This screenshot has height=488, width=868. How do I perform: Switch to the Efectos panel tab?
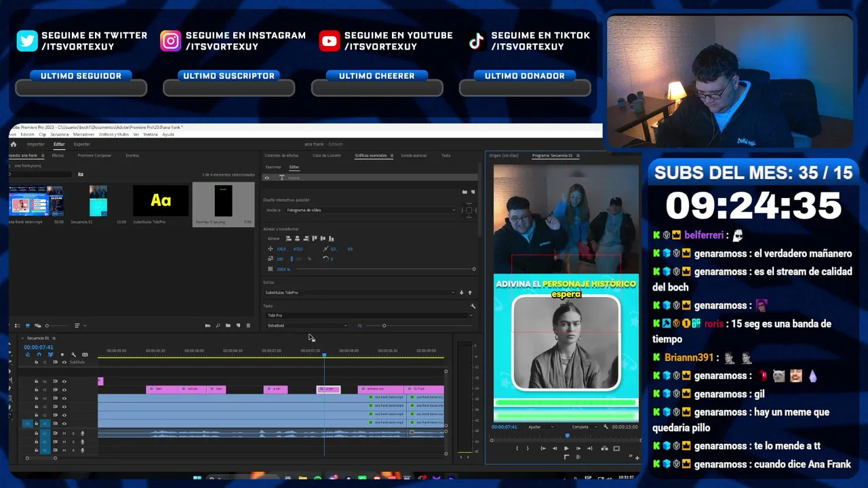[x=58, y=155]
